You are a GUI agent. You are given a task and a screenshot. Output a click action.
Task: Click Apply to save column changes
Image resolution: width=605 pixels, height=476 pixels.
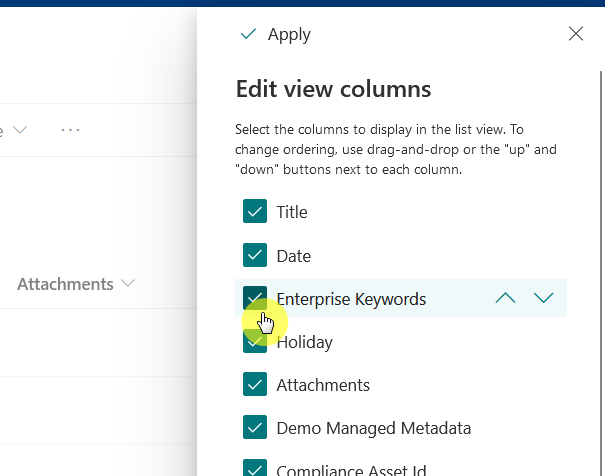[275, 34]
